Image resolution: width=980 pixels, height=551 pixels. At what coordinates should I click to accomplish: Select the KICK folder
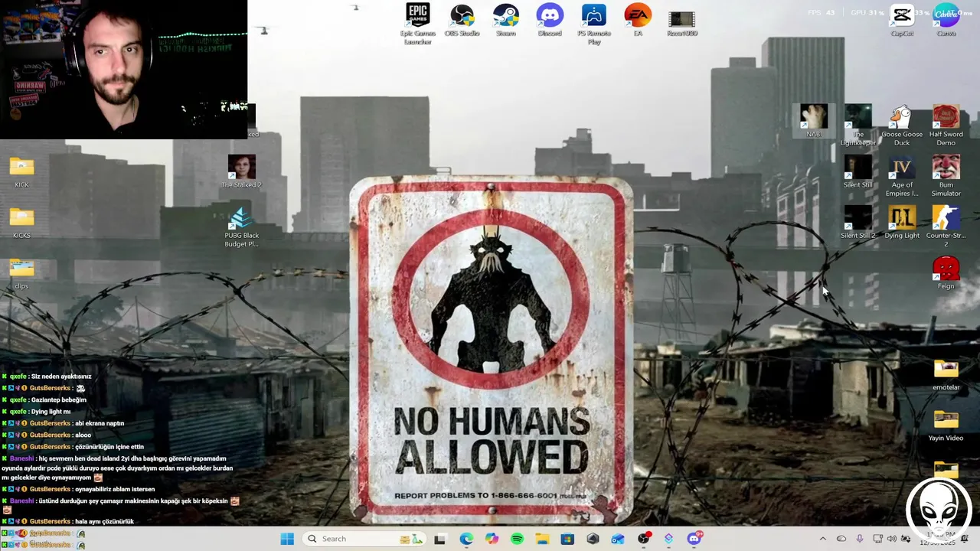[x=21, y=172]
